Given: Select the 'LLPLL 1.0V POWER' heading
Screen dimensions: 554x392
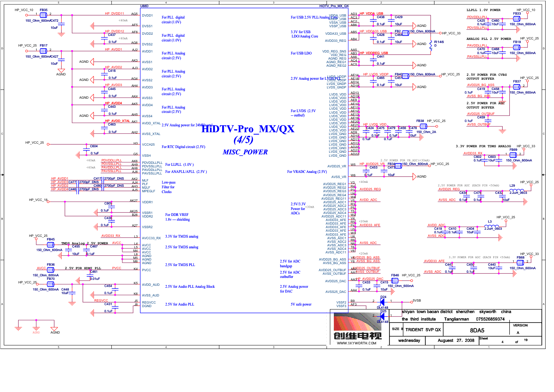Looking at the screenshot, I should pos(483,10).
